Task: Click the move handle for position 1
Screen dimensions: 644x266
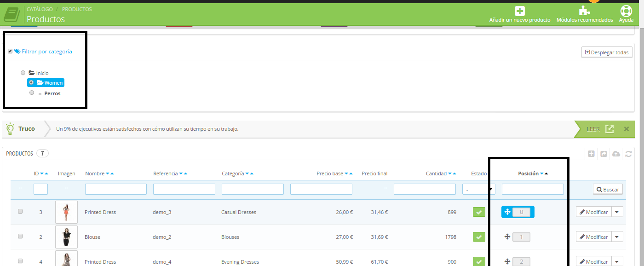Action: tap(508, 237)
